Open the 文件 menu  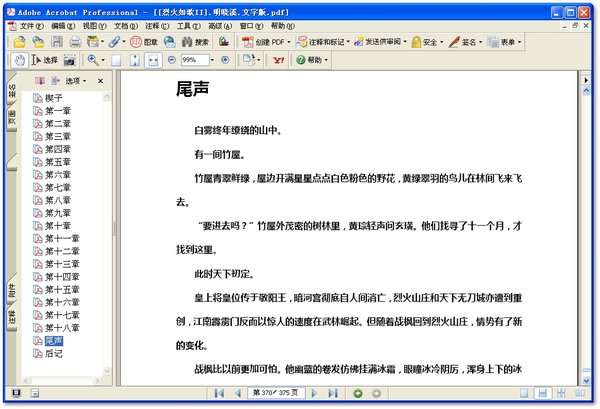point(31,26)
